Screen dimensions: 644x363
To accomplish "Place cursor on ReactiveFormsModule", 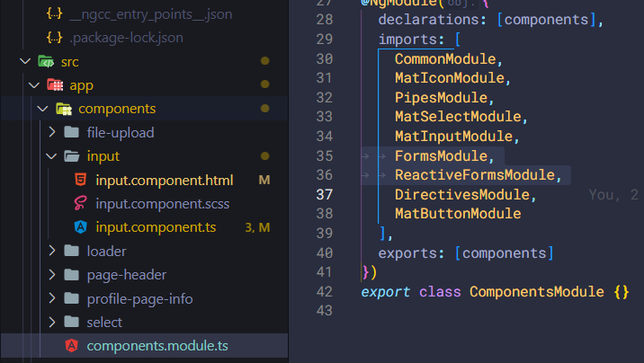I will pyautogui.click(x=475, y=175).
